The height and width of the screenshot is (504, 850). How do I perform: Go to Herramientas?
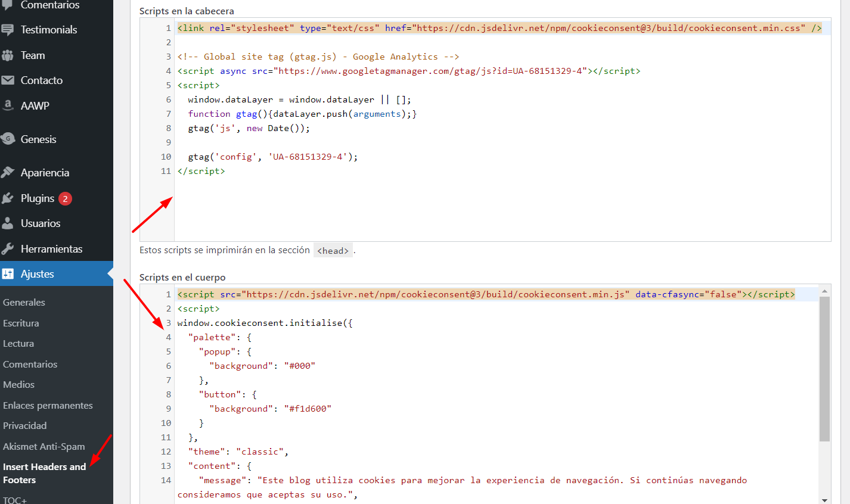coord(52,249)
